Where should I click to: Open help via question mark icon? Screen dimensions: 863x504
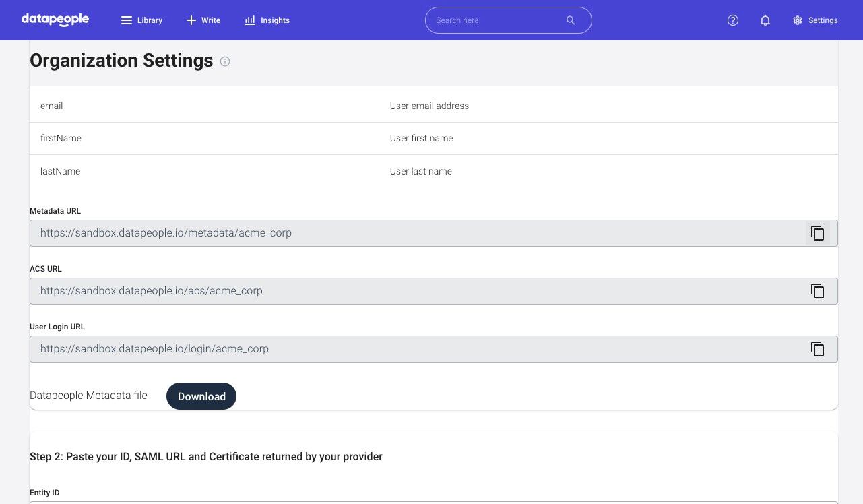point(733,20)
